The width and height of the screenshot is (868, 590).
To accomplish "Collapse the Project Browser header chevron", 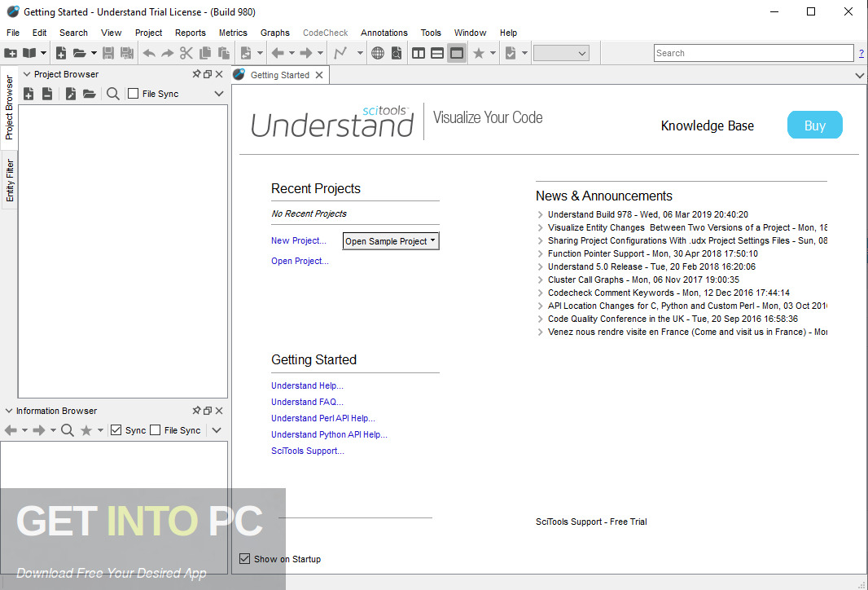I will [x=26, y=74].
